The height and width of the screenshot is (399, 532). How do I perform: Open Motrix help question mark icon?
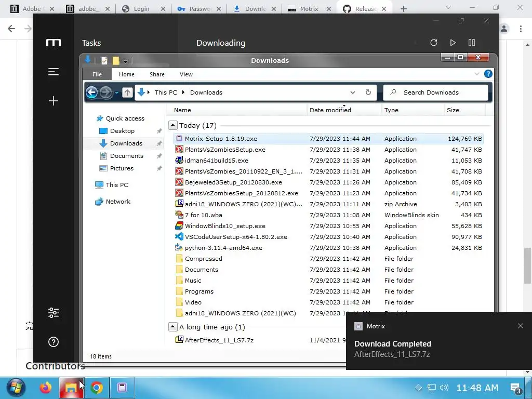pyautogui.click(x=54, y=342)
